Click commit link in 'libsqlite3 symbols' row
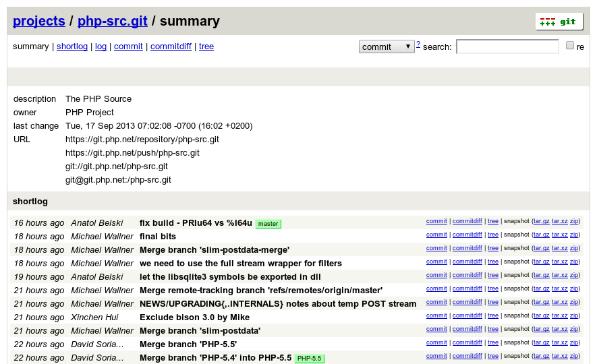The width and height of the screenshot is (597, 364). [x=436, y=275]
